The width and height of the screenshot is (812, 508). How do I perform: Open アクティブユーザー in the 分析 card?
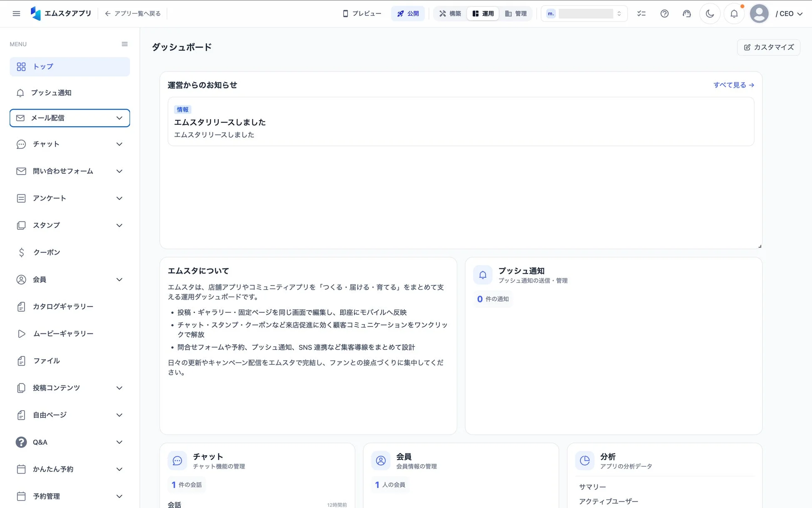click(608, 501)
